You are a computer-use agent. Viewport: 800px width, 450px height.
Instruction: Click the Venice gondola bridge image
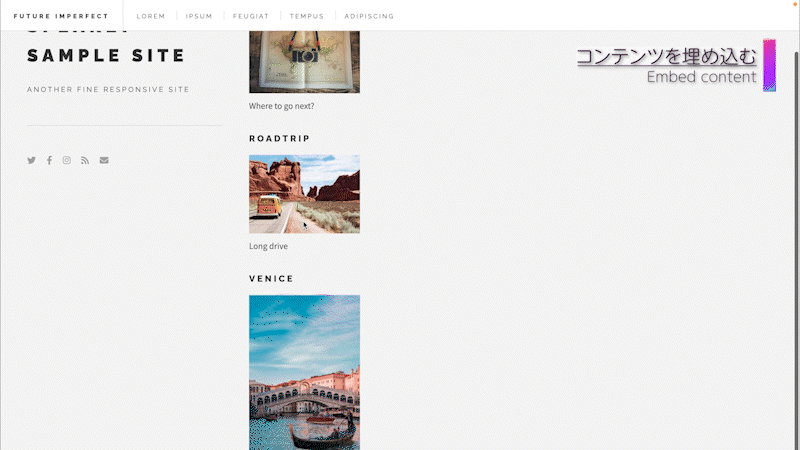305,372
